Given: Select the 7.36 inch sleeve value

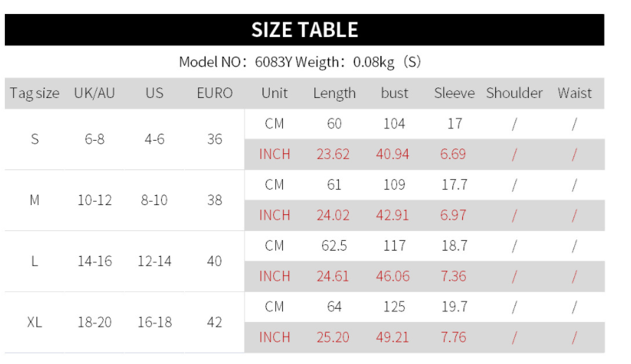Looking at the screenshot, I should pos(453,276).
